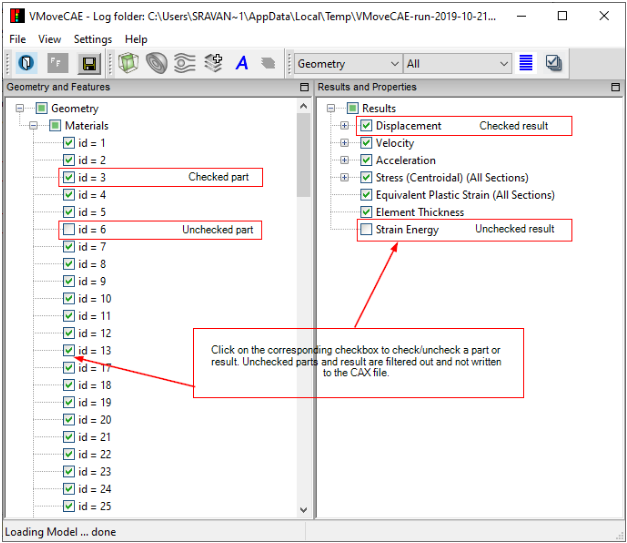
Task: Click the geometry panel scrollbar up arrow
Action: pyautogui.click(x=304, y=106)
